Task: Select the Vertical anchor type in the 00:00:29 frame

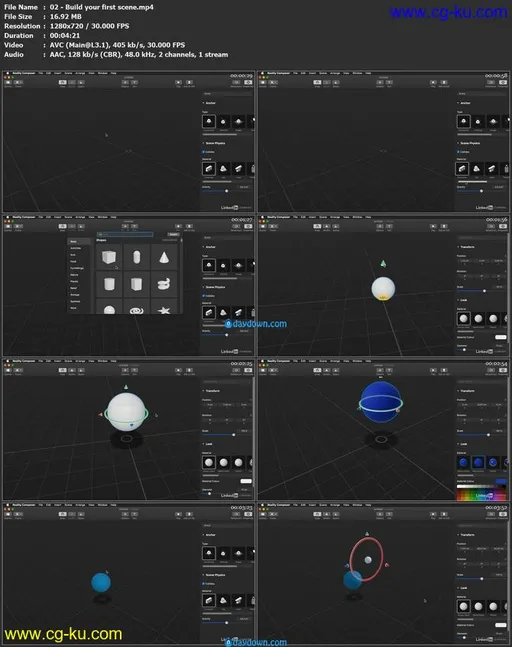Action: [x=223, y=121]
